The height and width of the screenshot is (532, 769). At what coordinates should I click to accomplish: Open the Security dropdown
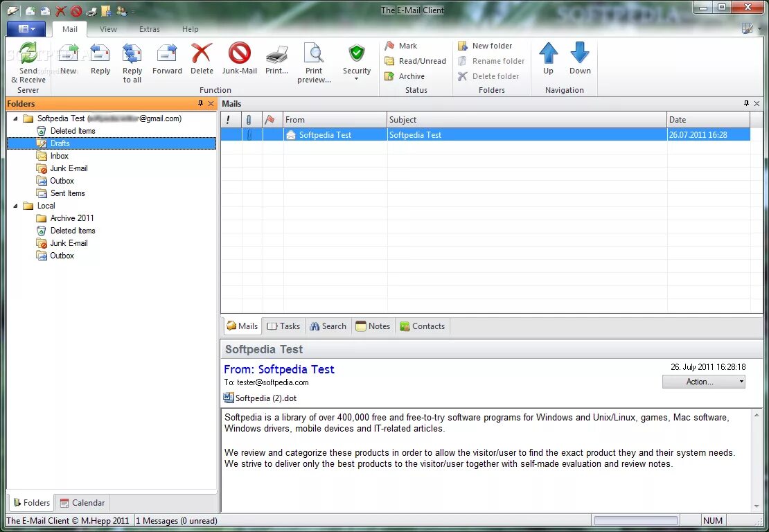coord(357,62)
